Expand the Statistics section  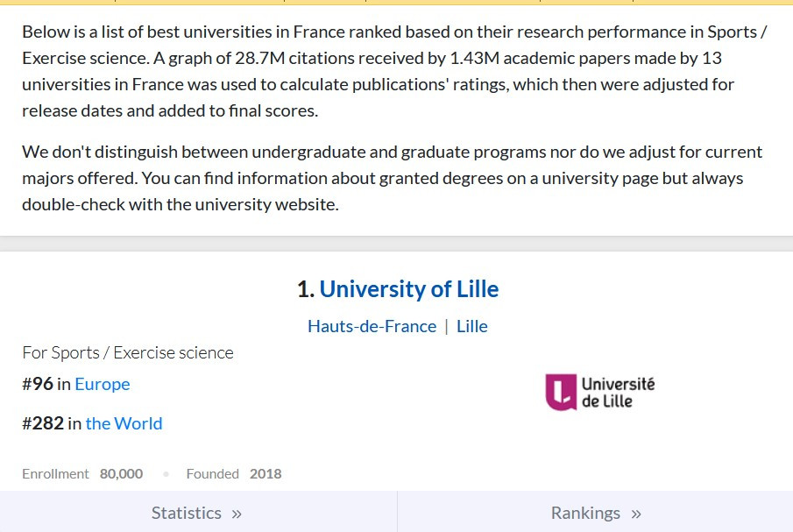pyautogui.click(x=197, y=513)
